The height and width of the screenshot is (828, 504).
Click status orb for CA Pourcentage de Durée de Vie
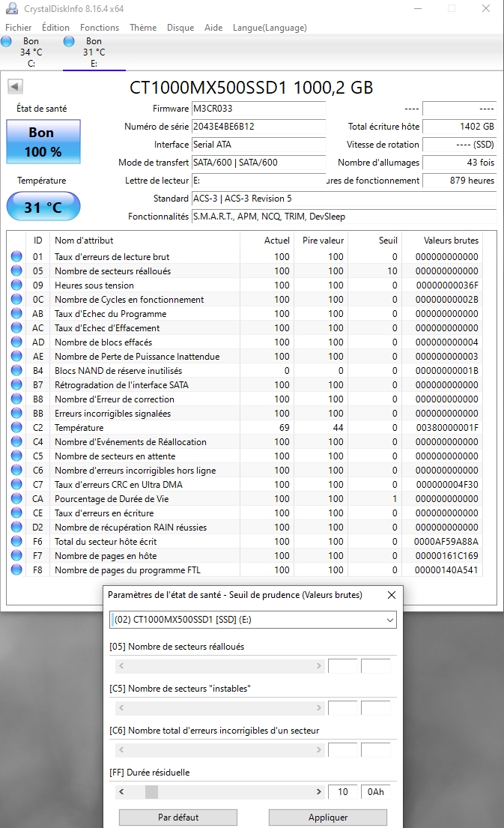[x=17, y=498]
